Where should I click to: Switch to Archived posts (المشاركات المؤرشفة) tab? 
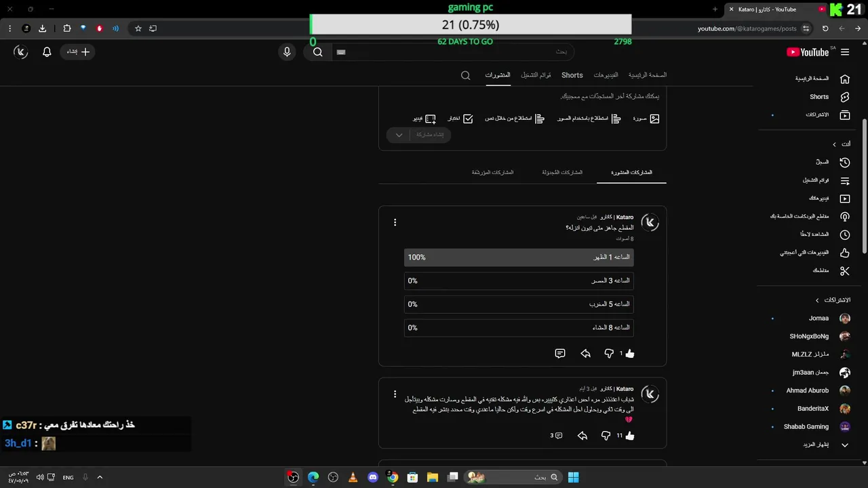pyautogui.click(x=492, y=172)
